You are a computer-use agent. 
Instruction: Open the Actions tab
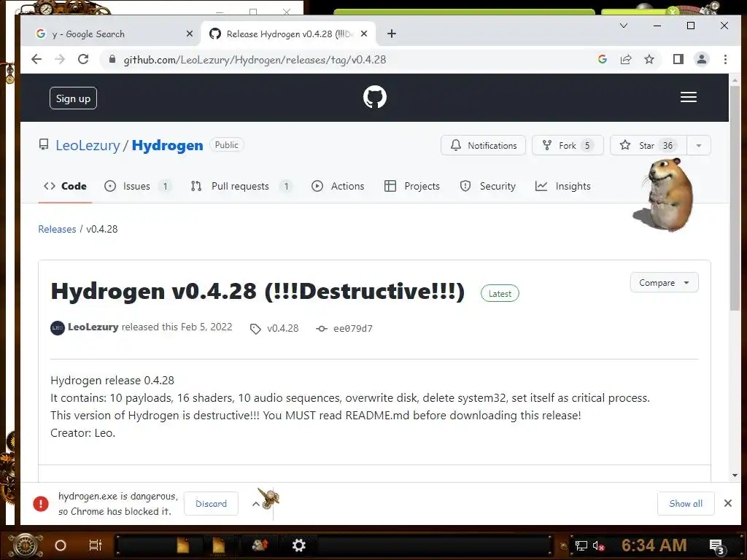338,186
